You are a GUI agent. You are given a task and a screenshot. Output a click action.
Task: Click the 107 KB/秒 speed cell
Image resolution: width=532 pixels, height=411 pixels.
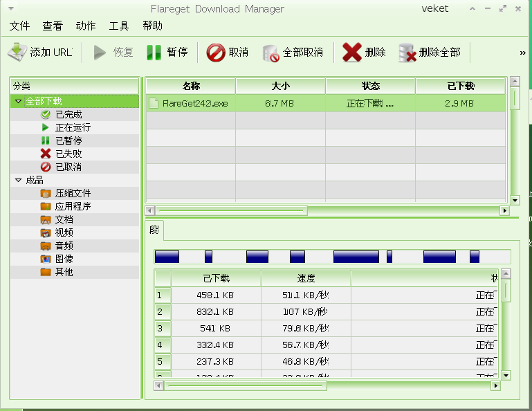click(305, 312)
